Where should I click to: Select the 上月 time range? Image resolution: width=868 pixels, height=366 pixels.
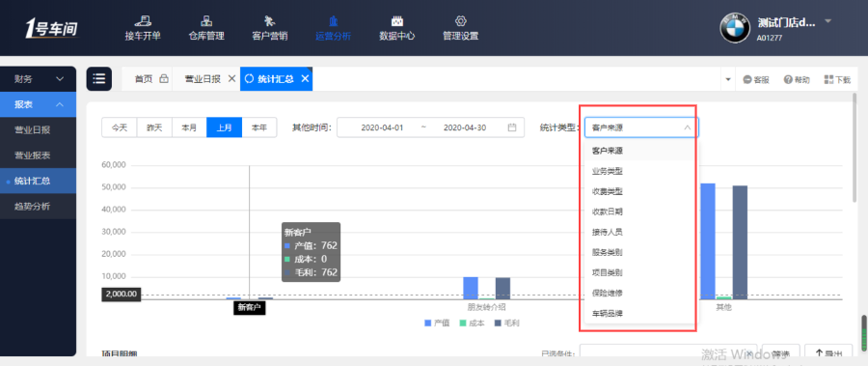click(x=224, y=127)
